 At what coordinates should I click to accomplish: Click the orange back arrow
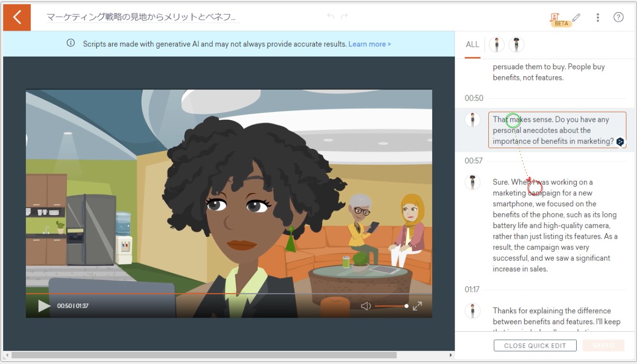tap(16, 17)
